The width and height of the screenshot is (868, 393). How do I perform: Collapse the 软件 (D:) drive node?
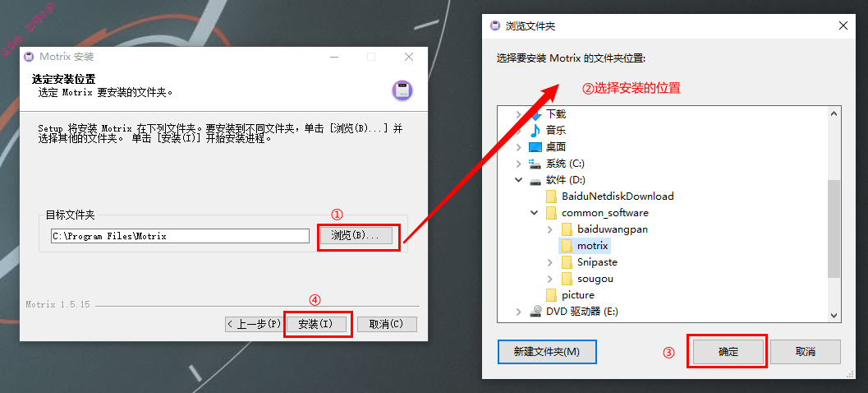point(519,180)
